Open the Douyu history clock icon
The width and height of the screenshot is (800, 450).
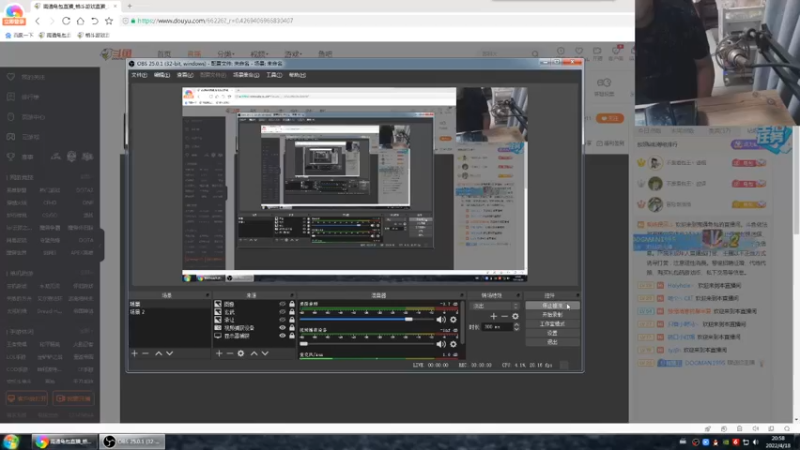pyautogui.click(x=561, y=51)
